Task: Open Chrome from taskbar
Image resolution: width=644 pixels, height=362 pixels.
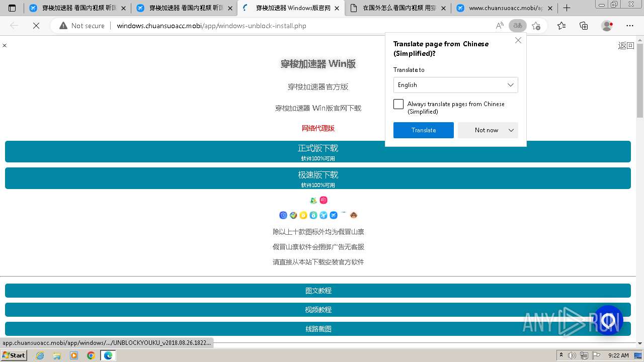Action: pyautogui.click(x=91, y=355)
